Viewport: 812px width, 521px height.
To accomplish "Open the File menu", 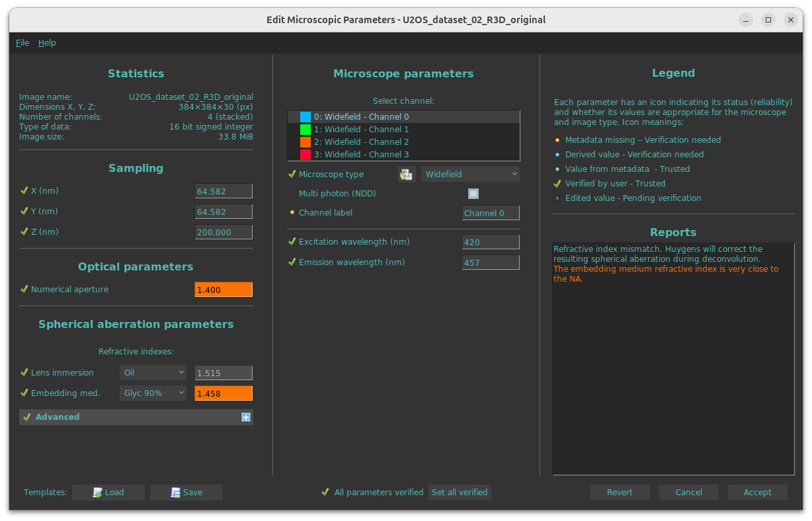I will [x=22, y=43].
